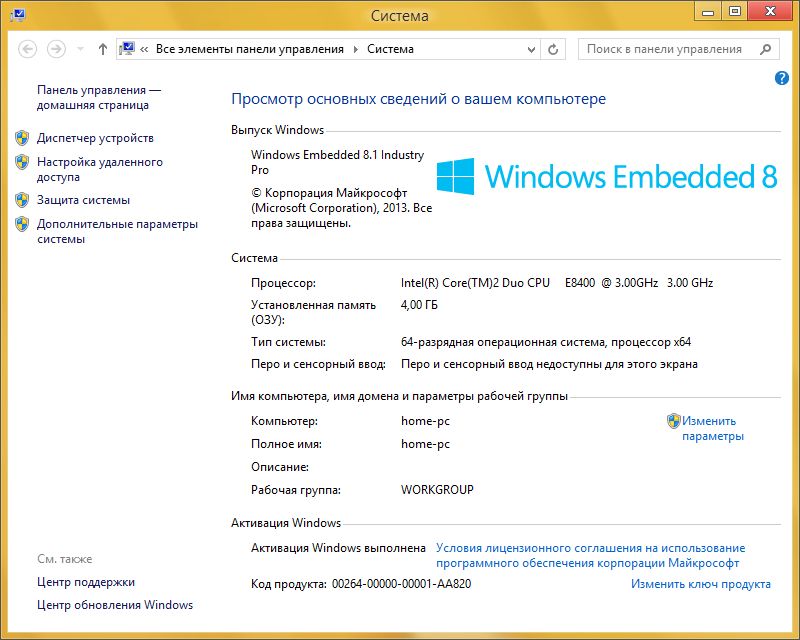Close the Система window
This screenshot has width=800, height=640.
coord(770,11)
